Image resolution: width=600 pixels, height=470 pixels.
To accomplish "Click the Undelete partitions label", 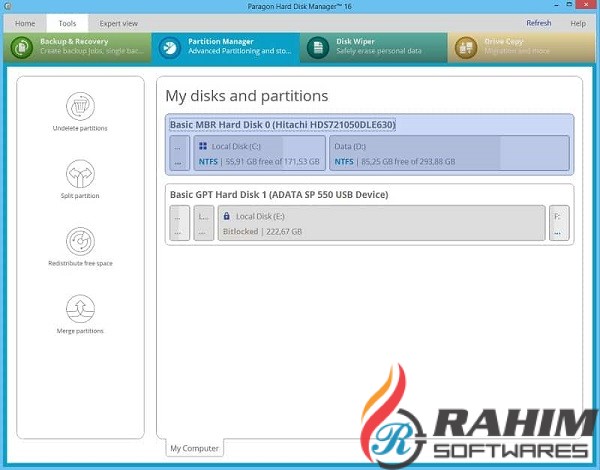I will coord(80,128).
